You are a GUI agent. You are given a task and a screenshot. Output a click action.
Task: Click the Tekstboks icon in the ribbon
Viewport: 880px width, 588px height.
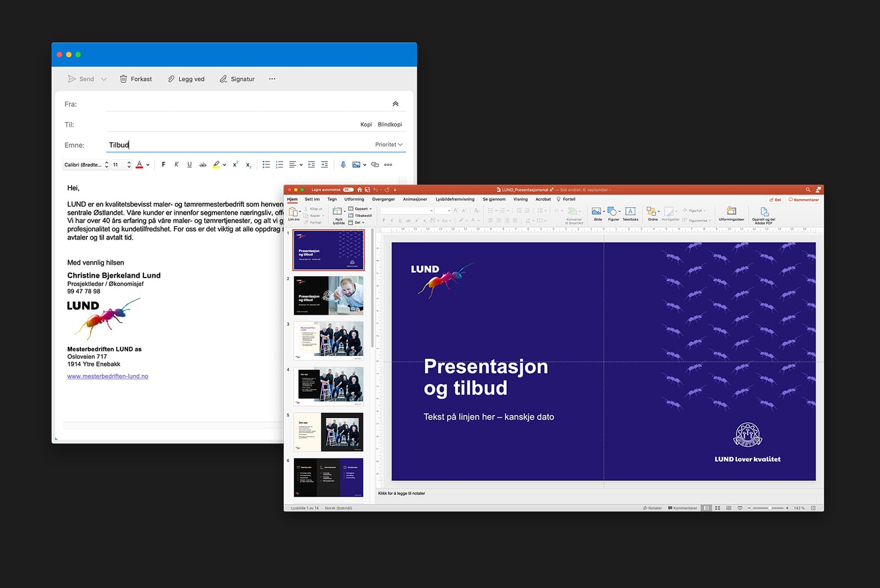(x=630, y=212)
